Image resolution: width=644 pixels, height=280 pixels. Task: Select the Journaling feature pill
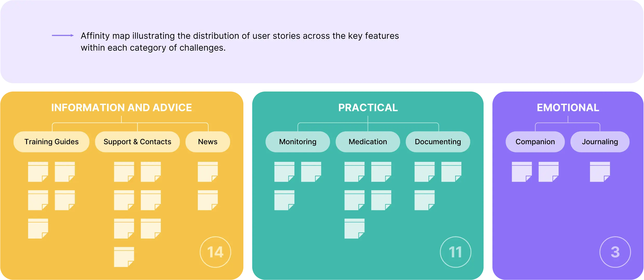pyautogui.click(x=600, y=142)
